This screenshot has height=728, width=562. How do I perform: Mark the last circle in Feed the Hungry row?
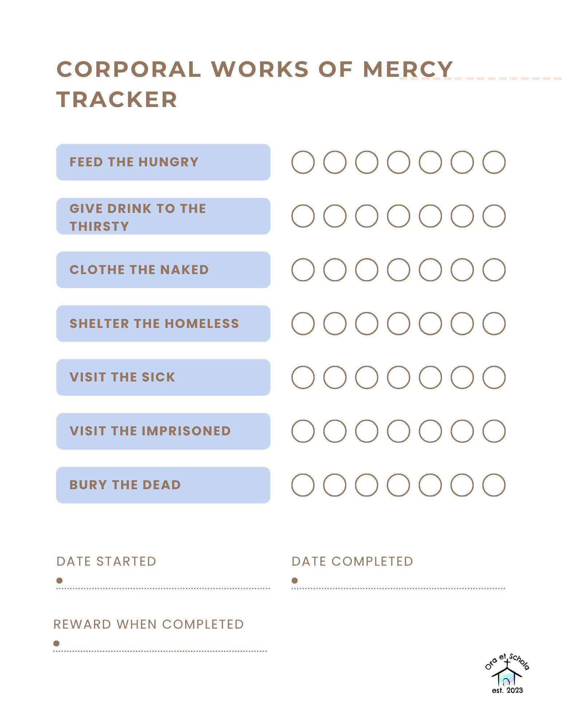[x=494, y=162]
